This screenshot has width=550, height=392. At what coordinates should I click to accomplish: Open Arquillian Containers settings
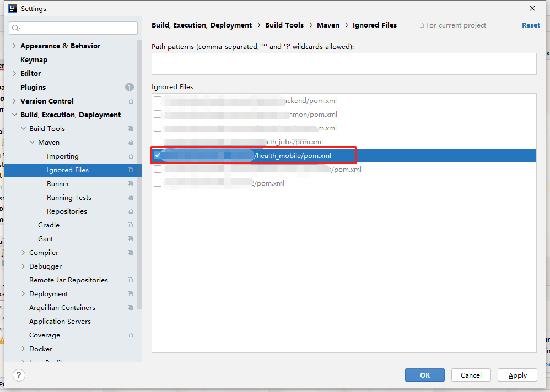pyautogui.click(x=62, y=308)
